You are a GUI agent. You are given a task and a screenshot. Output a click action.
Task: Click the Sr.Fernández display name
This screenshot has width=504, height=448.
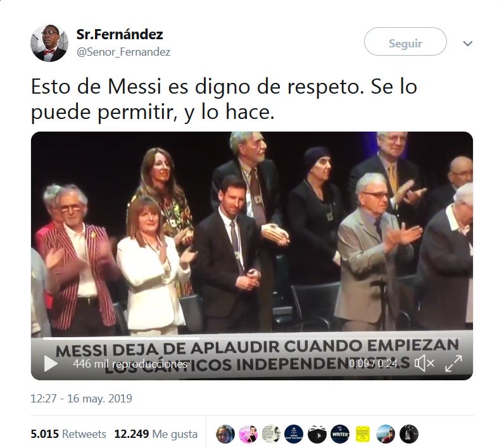(120, 34)
